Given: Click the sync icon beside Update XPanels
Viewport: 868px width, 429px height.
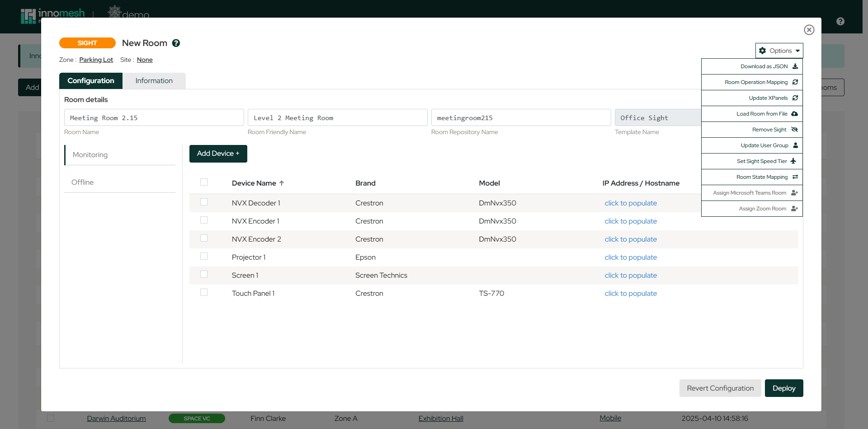Looking at the screenshot, I should point(795,98).
